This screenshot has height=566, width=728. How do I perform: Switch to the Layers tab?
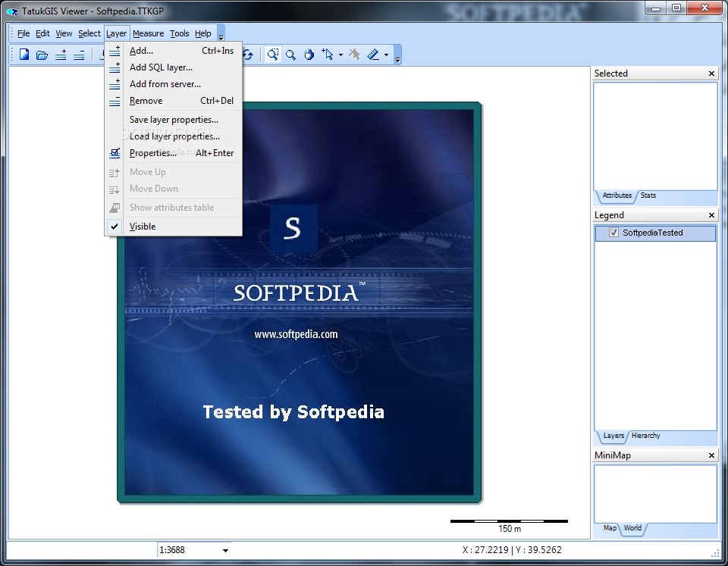613,436
